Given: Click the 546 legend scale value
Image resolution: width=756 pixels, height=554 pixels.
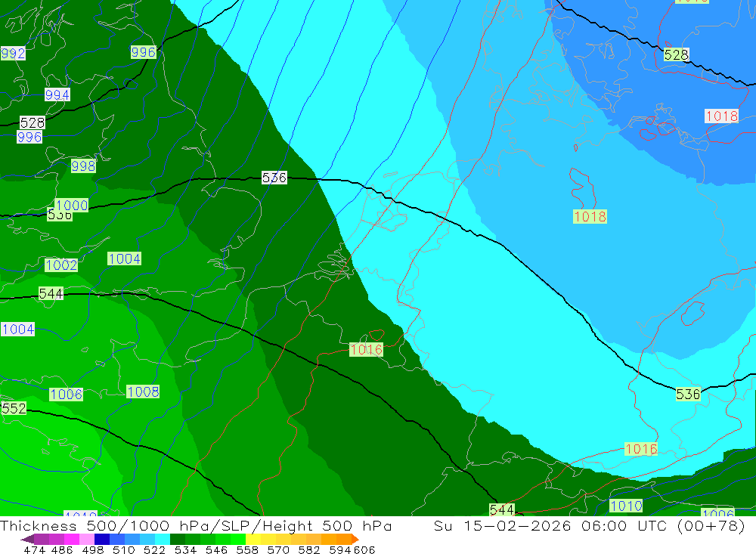Looking at the screenshot, I should point(216,549).
